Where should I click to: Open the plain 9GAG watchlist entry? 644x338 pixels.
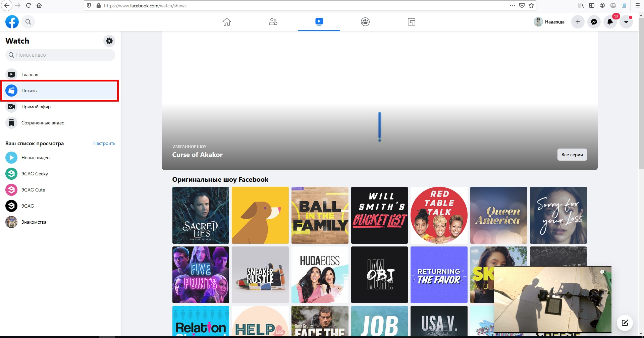click(60, 206)
